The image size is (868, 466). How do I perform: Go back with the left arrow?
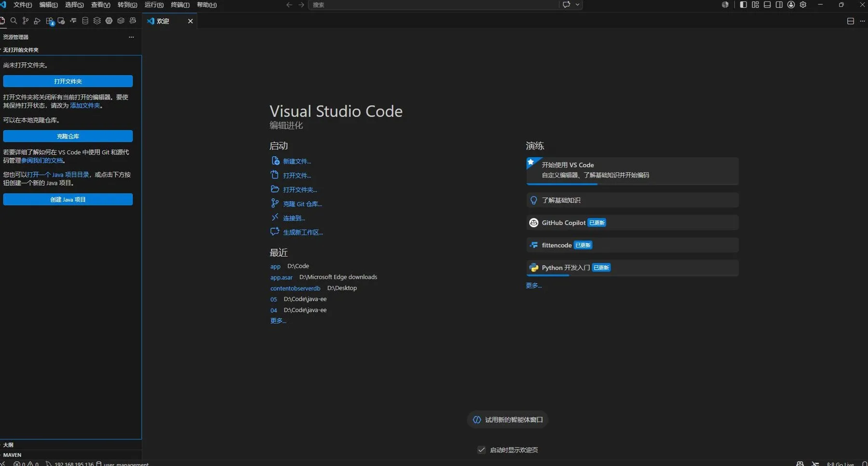[289, 5]
